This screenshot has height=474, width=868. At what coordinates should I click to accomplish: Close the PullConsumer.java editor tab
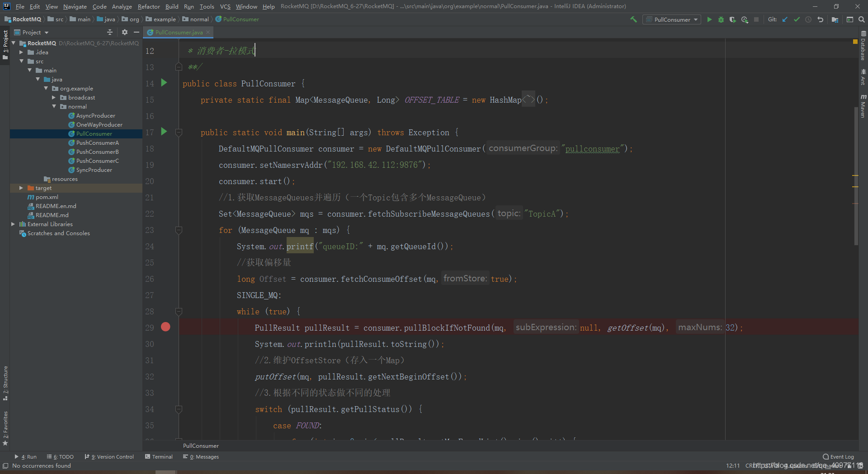pos(208,32)
